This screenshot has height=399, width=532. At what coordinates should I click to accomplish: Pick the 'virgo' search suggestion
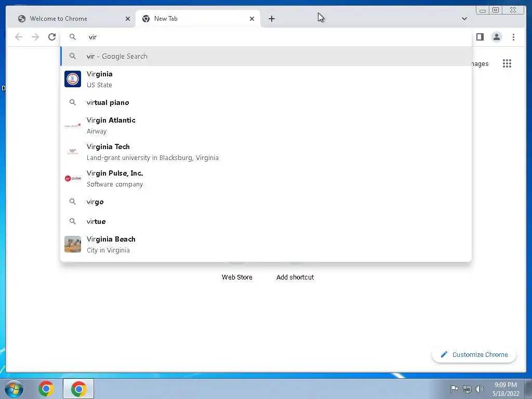pyautogui.click(x=266, y=202)
